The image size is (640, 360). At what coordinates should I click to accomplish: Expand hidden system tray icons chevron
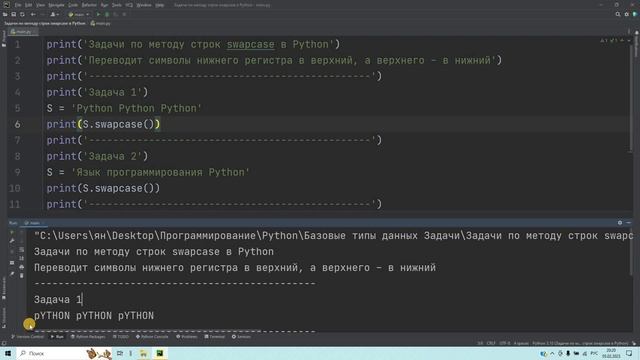point(552,353)
